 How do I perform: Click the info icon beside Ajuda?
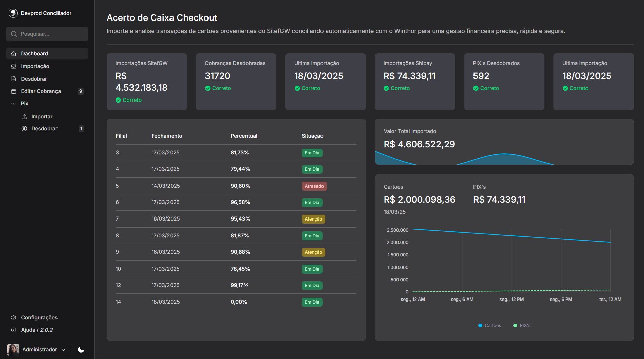point(14,330)
